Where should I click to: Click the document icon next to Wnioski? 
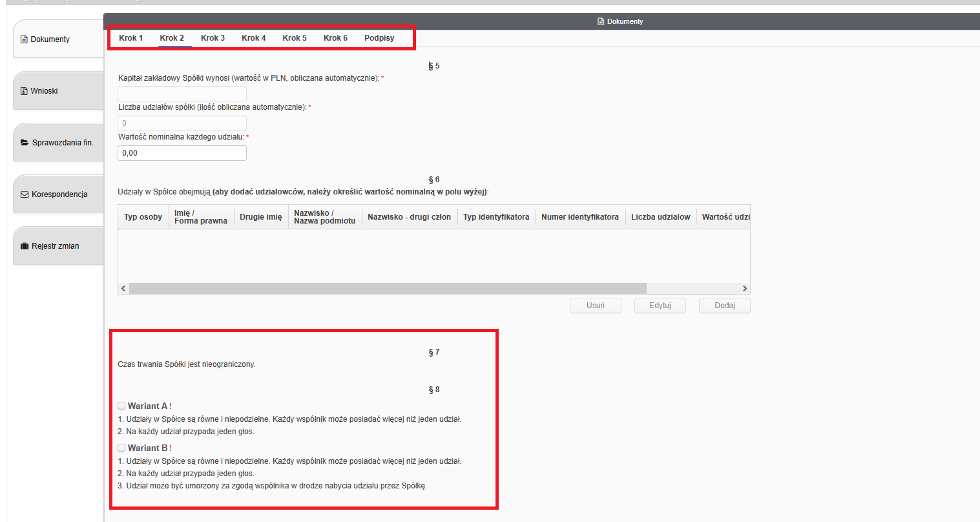pos(25,91)
